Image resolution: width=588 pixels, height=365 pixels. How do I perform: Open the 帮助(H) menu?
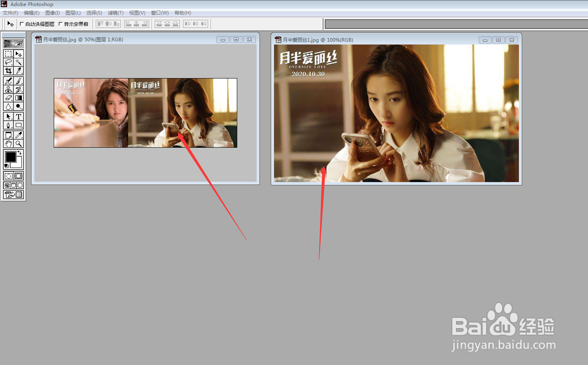[183, 13]
